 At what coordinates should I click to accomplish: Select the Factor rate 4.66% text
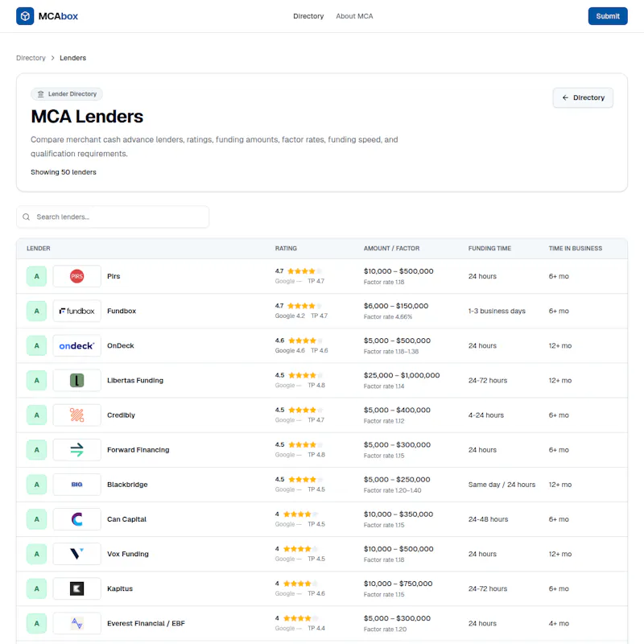pos(388,316)
